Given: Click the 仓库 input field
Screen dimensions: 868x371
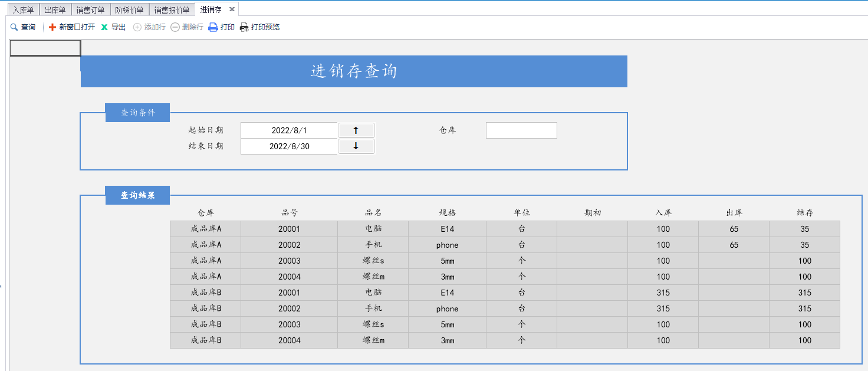Looking at the screenshot, I should point(521,130).
